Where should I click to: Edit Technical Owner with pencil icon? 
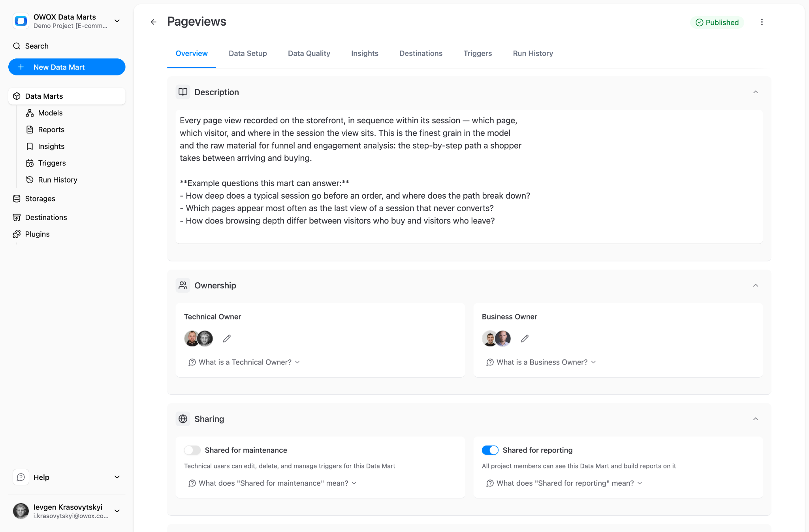click(x=227, y=338)
